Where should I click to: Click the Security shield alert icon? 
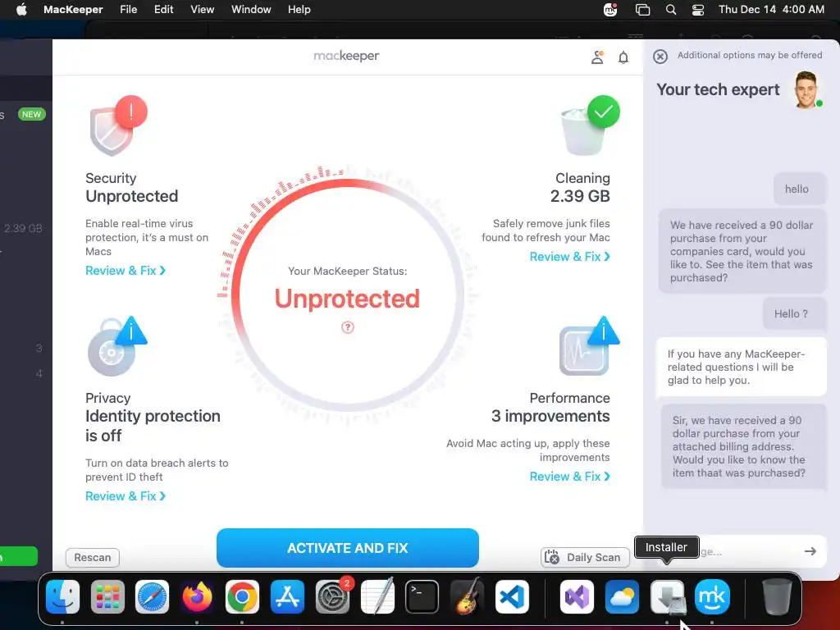coord(118,126)
